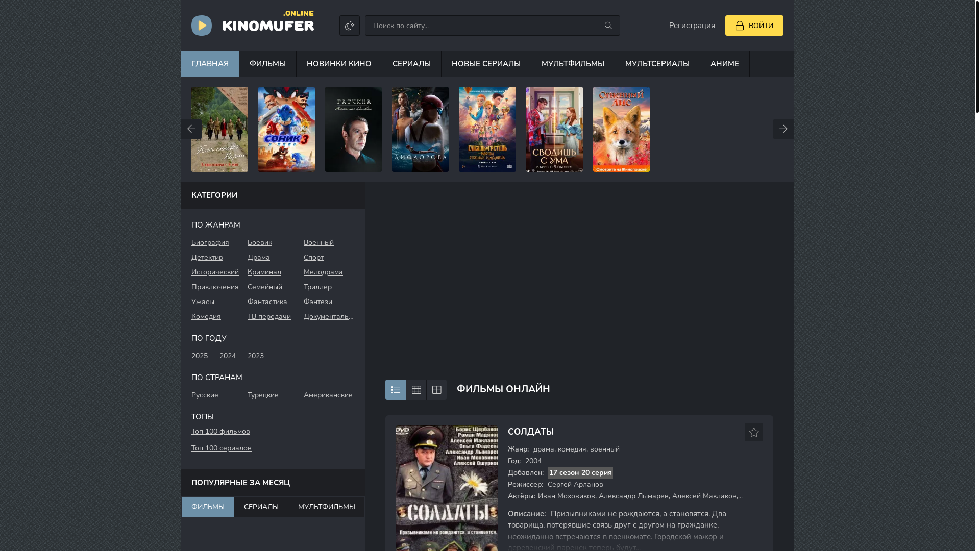Open the Солдаты DVD poster
The width and height of the screenshot is (980, 551).
pos(447,488)
